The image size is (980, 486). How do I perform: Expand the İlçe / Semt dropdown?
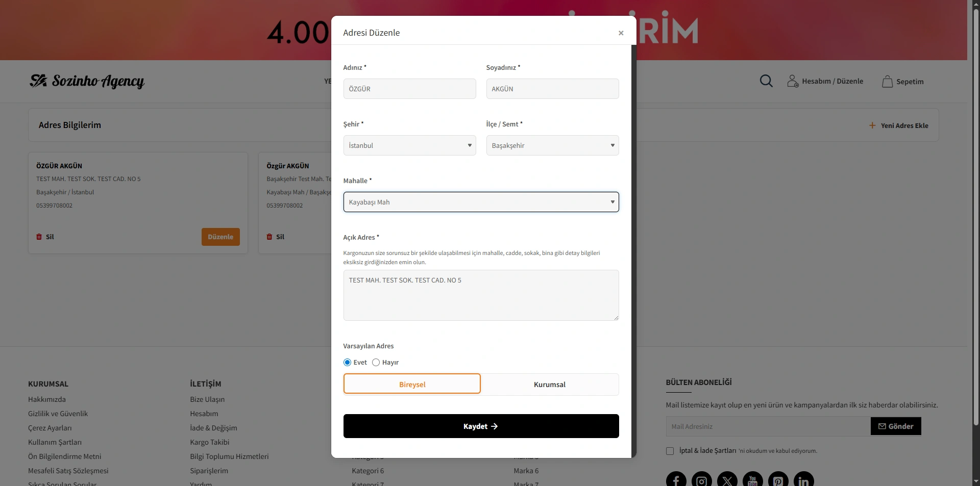552,145
